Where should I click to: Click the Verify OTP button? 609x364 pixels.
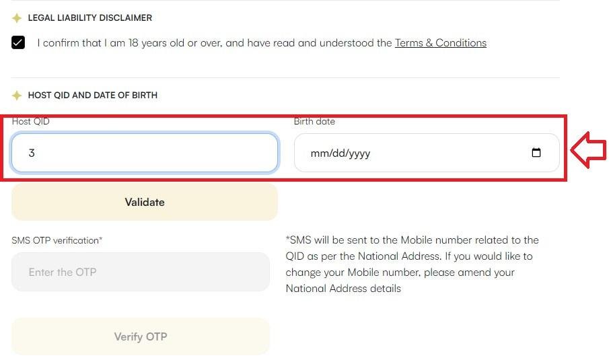point(141,336)
